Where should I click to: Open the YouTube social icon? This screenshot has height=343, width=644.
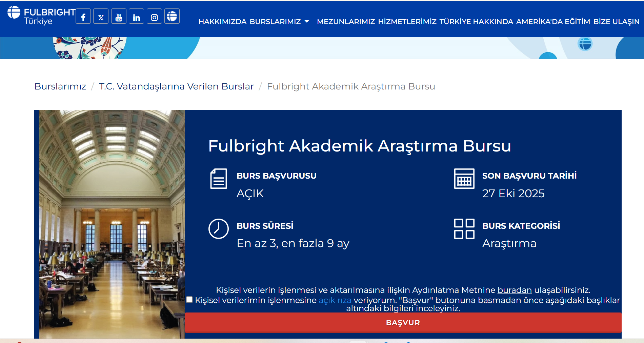119,16
